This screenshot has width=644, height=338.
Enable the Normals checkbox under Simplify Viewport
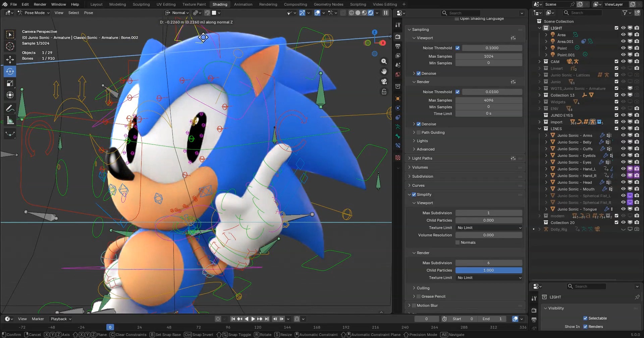(x=458, y=242)
